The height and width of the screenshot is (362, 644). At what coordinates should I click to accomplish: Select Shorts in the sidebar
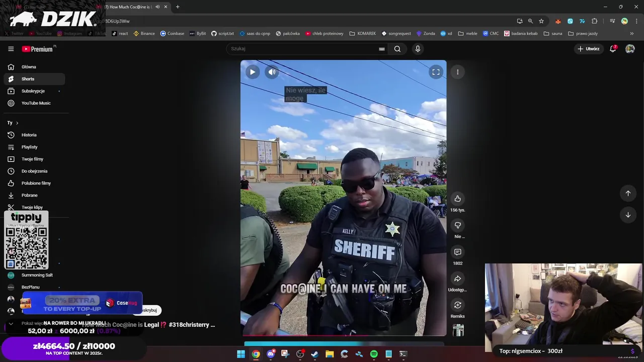tap(34, 79)
